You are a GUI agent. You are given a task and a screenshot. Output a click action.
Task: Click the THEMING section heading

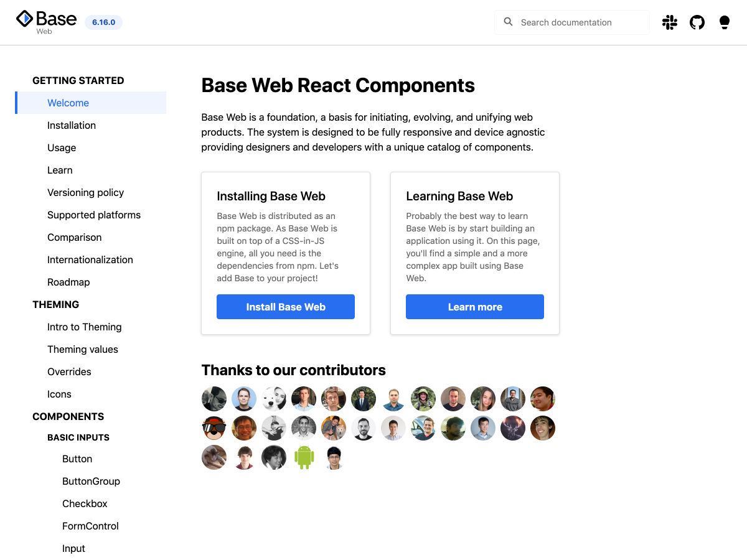pos(55,304)
